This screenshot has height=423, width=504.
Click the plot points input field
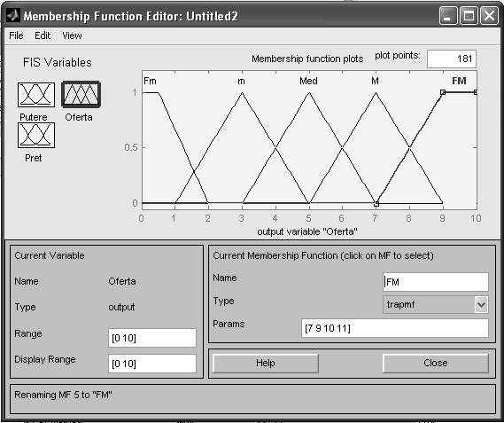[451, 59]
